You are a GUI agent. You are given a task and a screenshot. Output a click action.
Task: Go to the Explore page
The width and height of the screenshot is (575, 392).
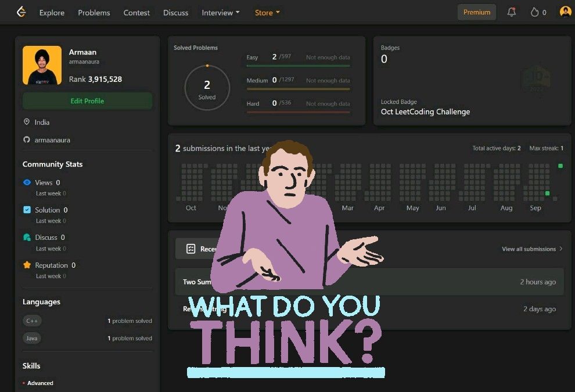[x=52, y=12]
